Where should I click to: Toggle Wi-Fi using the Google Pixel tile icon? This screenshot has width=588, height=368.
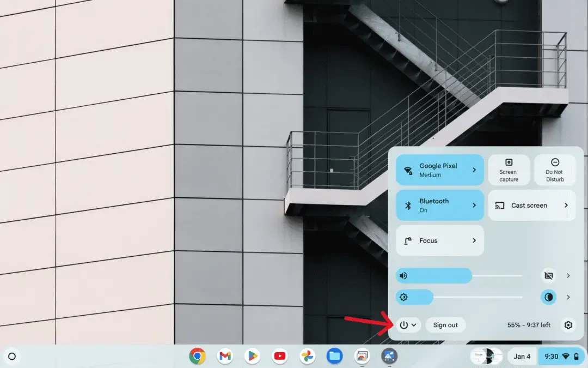coord(408,171)
